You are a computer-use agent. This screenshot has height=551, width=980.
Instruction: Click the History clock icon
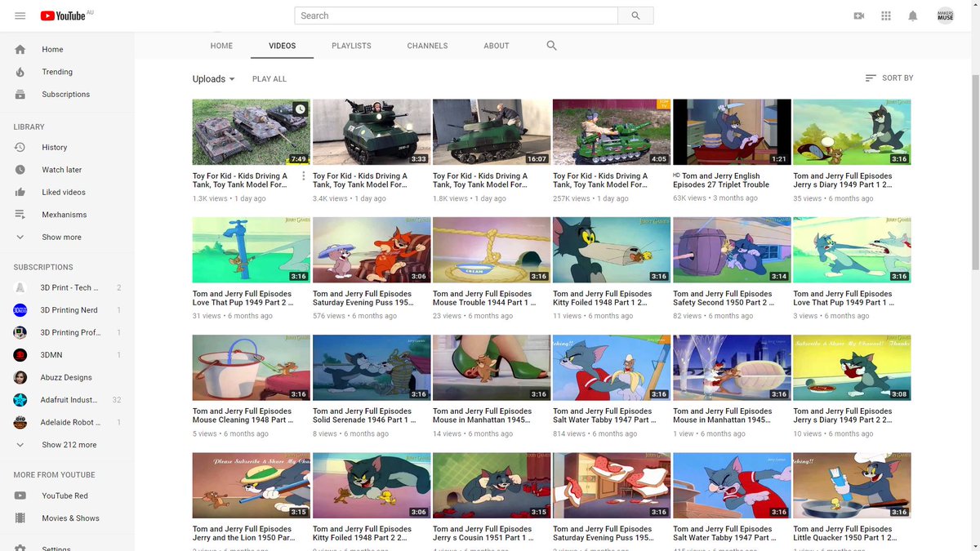coord(20,147)
